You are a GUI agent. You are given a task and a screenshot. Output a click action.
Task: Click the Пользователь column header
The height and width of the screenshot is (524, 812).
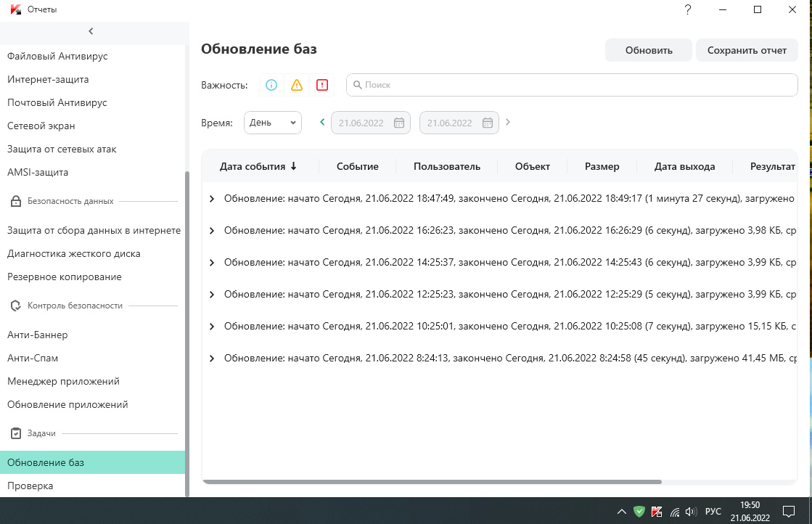(447, 166)
